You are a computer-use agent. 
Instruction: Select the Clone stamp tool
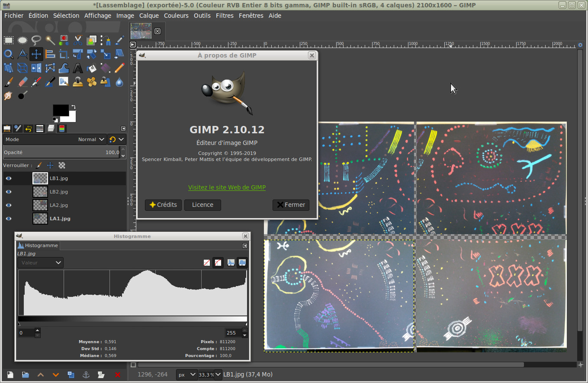[77, 82]
